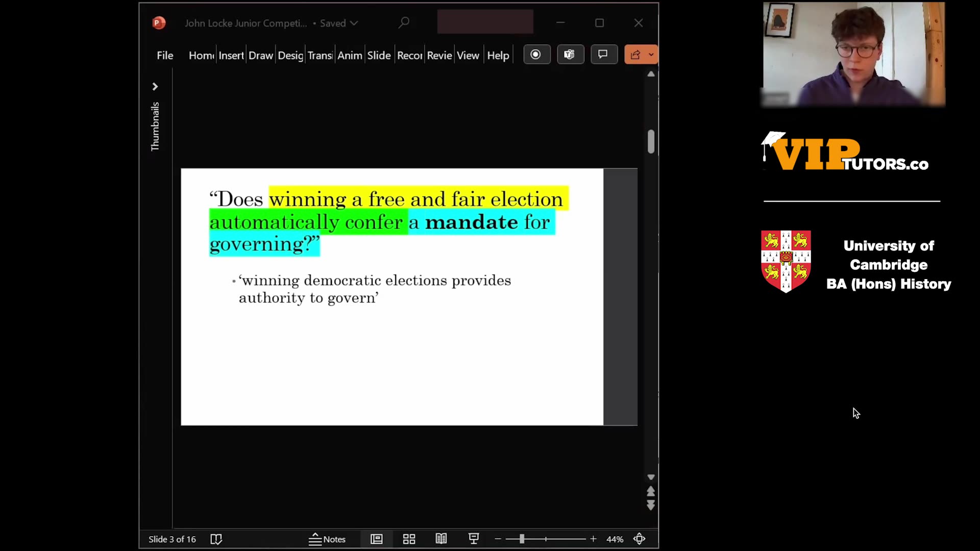Viewport: 980px width, 551px height.
Task: Fit slide to current window
Action: pos(640,539)
